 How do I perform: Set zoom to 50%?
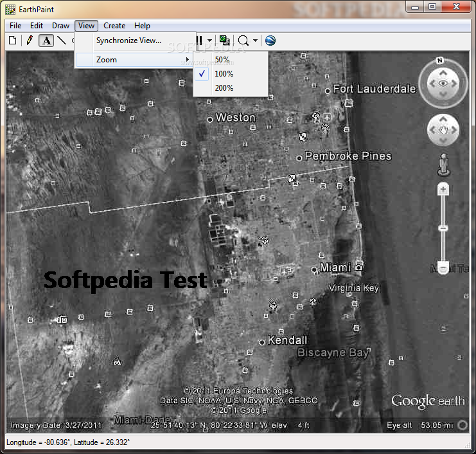[x=231, y=60]
